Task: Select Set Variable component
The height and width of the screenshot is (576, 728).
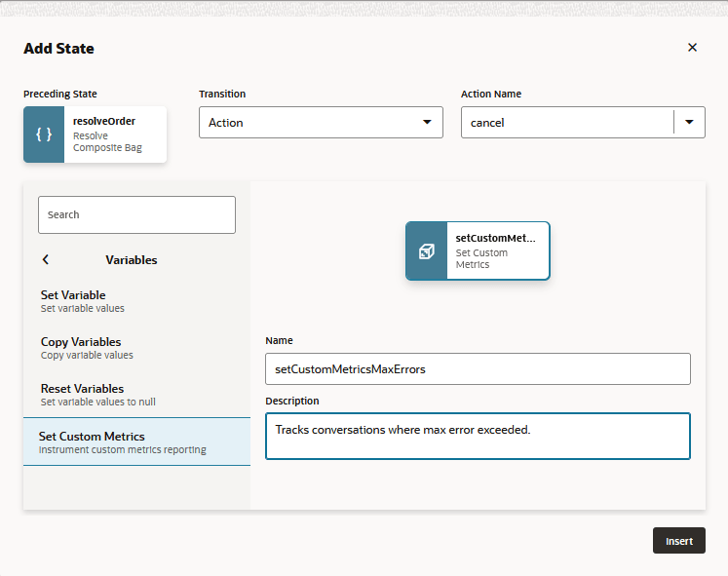Action: [x=136, y=301]
